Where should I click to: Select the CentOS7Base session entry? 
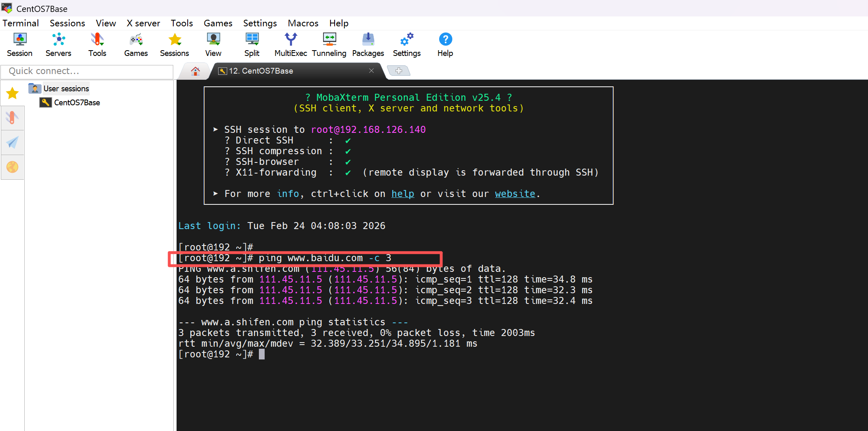point(77,102)
